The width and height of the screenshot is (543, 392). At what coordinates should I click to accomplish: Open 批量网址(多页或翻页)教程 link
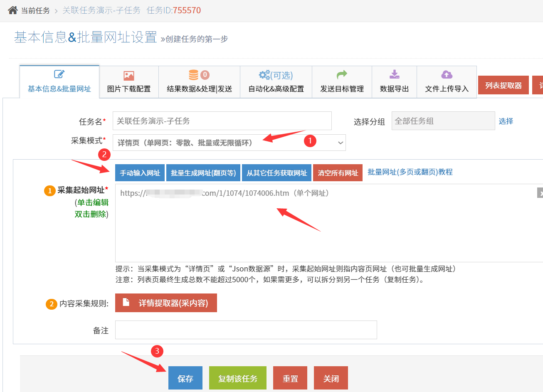coord(410,172)
